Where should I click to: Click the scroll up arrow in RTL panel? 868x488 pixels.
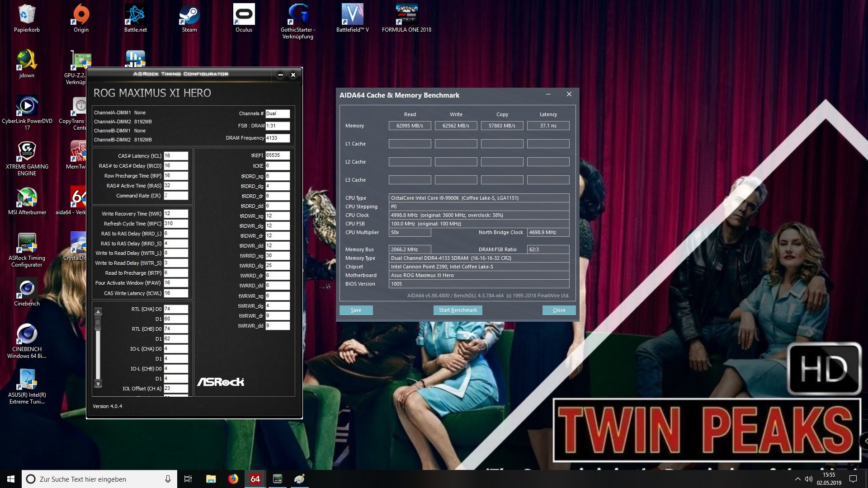[98, 311]
